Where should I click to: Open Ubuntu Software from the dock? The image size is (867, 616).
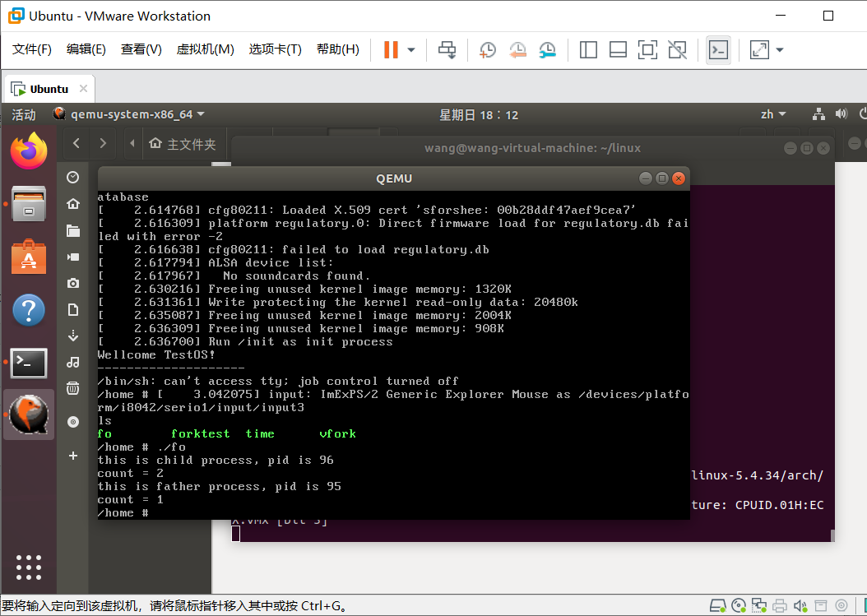[x=29, y=257]
